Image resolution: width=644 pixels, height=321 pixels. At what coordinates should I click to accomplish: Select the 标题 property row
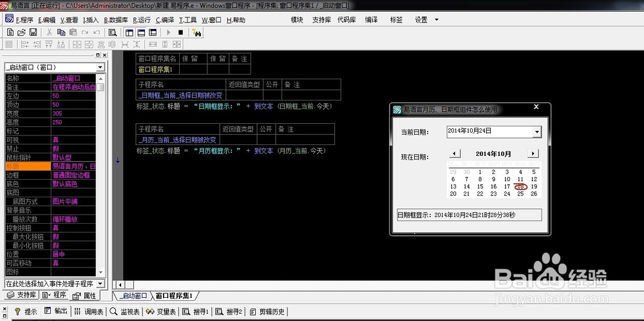(x=50, y=166)
